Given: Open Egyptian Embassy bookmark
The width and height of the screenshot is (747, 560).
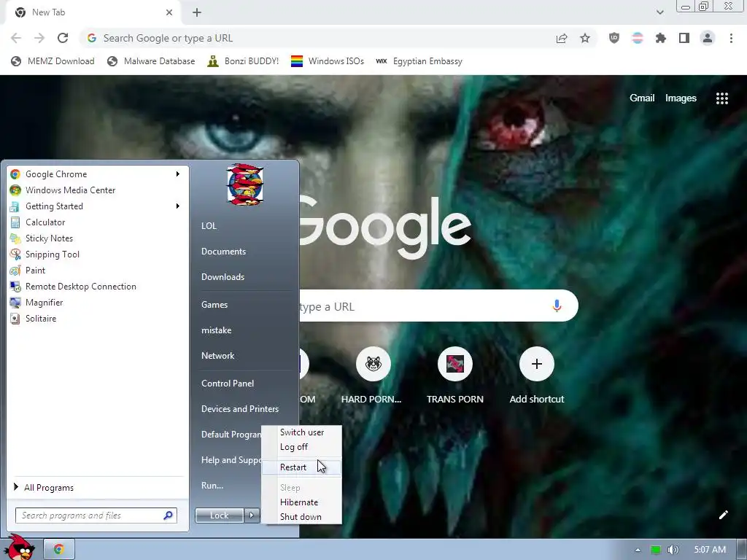Looking at the screenshot, I should point(419,61).
